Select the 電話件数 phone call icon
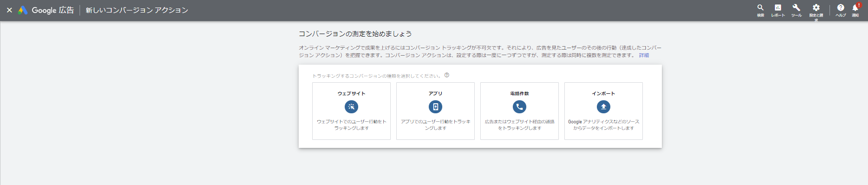 (x=519, y=107)
